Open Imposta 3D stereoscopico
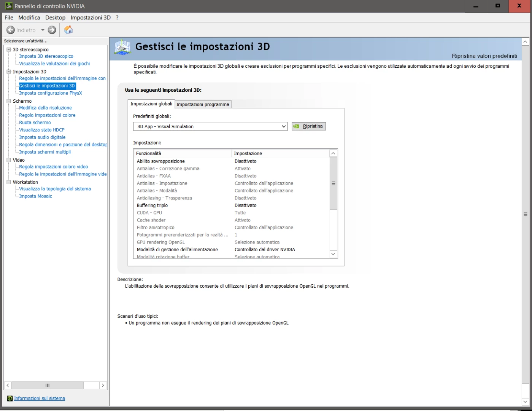 click(x=46, y=56)
